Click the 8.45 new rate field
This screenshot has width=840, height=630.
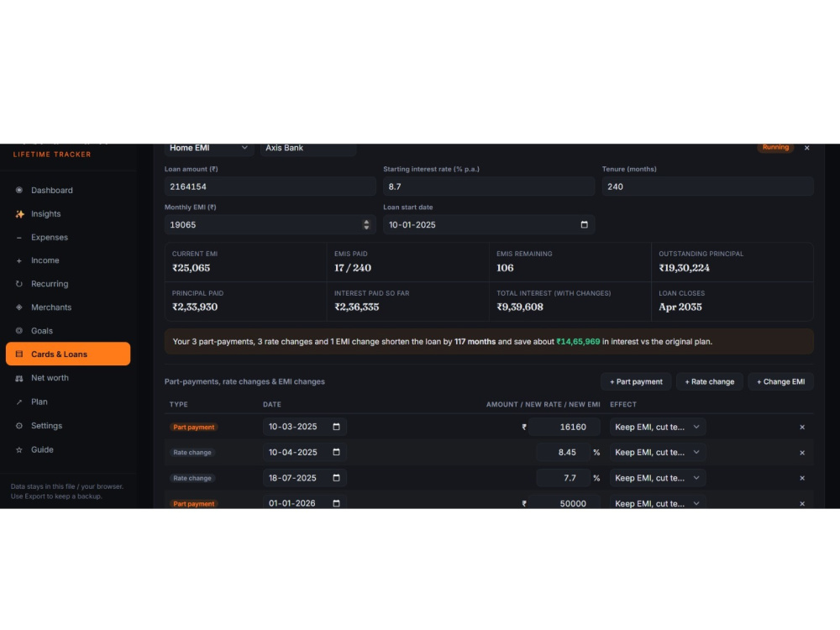click(x=563, y=452)
